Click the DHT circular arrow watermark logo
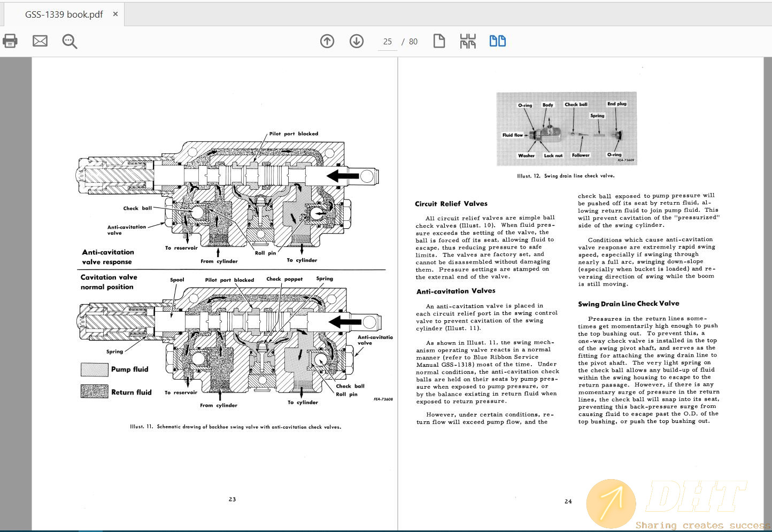 tap(611, 503)
